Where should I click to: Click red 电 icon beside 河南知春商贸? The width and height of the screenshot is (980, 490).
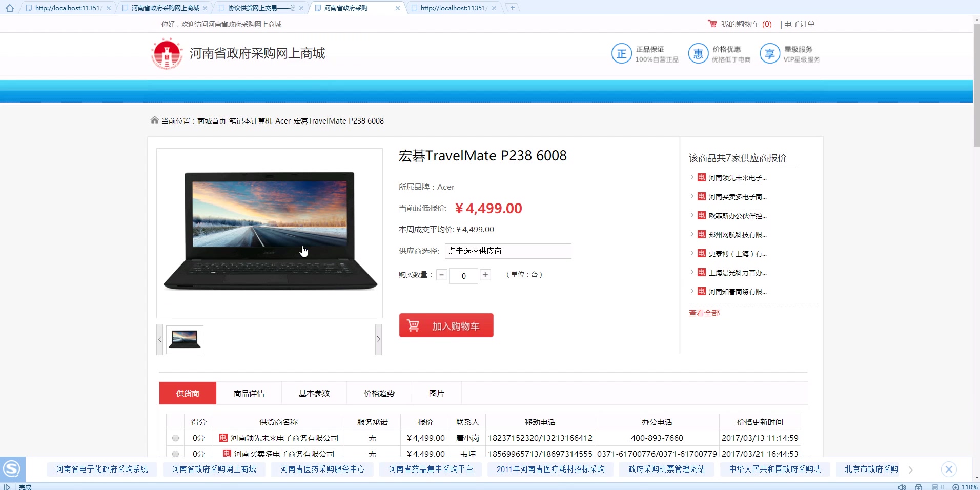pyautogui.click(x=702, y=291)
